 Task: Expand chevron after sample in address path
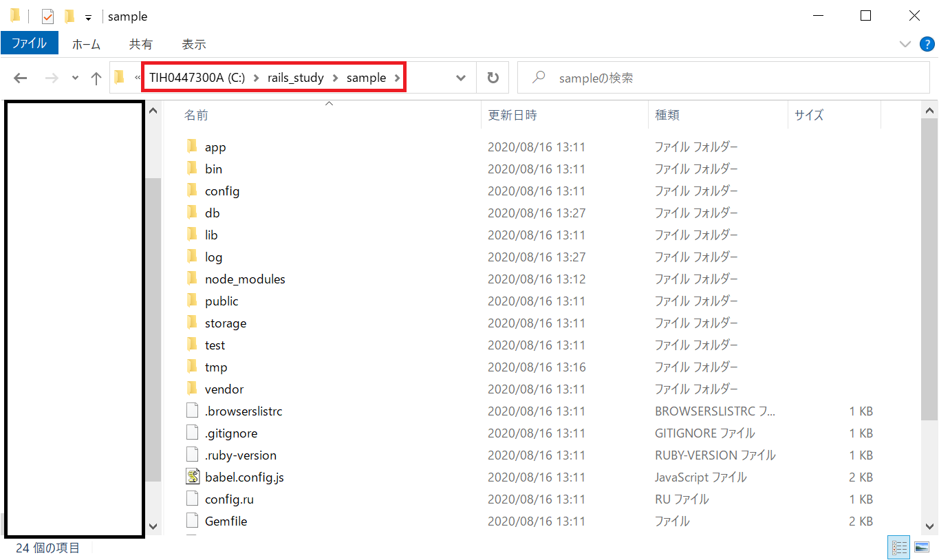[397, 78]
